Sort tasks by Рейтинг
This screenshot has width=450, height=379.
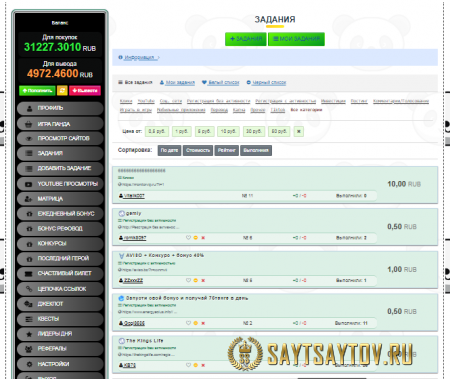click(x=227, y=150)
